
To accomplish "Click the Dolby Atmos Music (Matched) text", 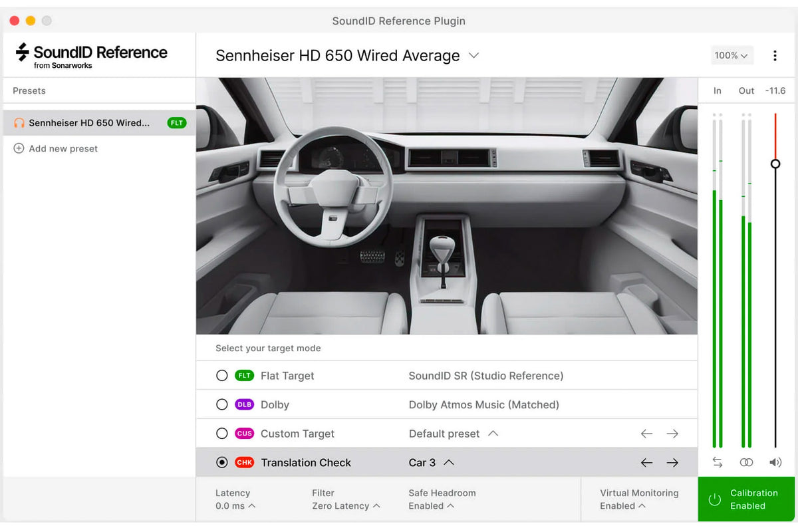I will pos(484,404).
